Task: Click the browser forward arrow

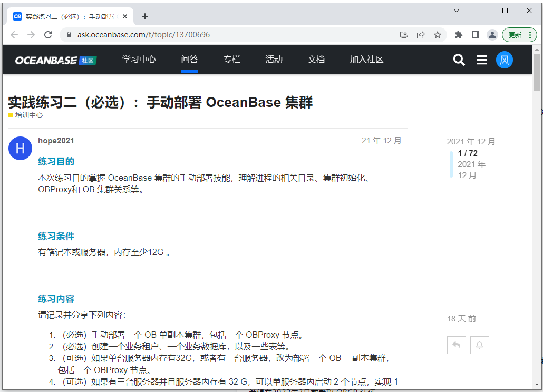Action: click(31, 35)
